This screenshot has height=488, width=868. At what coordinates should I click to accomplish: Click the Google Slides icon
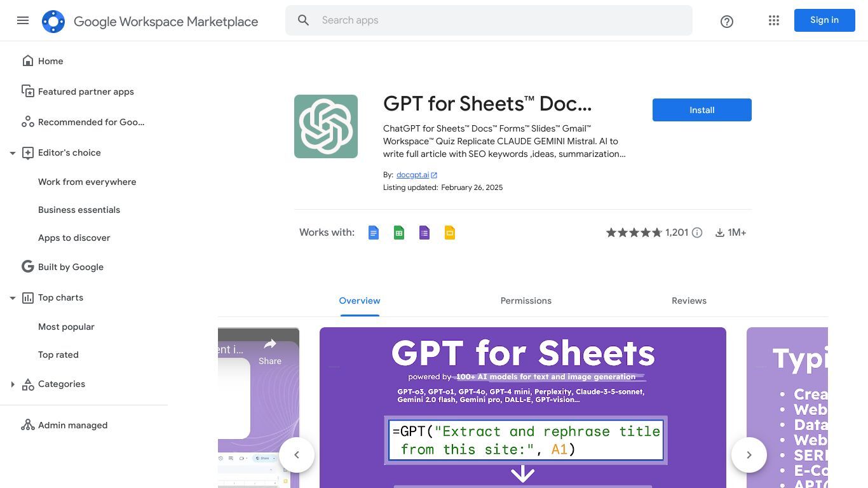coord(450,233)
